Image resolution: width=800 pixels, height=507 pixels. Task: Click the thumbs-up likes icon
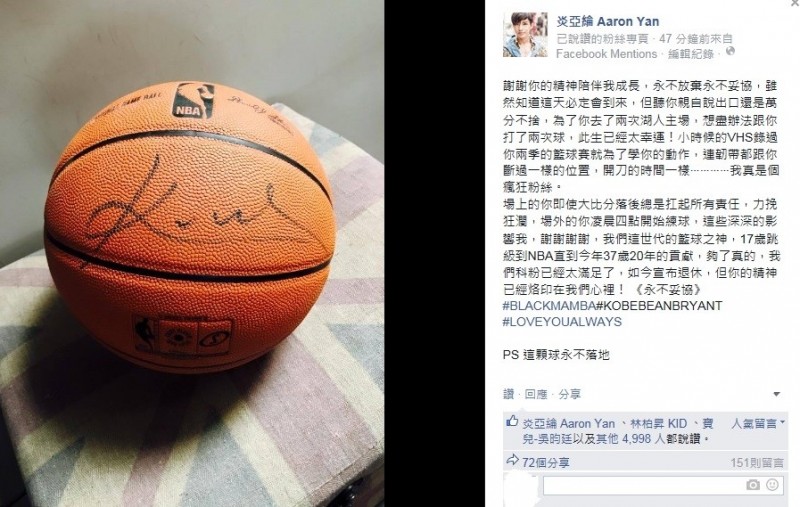click(512, 421)
